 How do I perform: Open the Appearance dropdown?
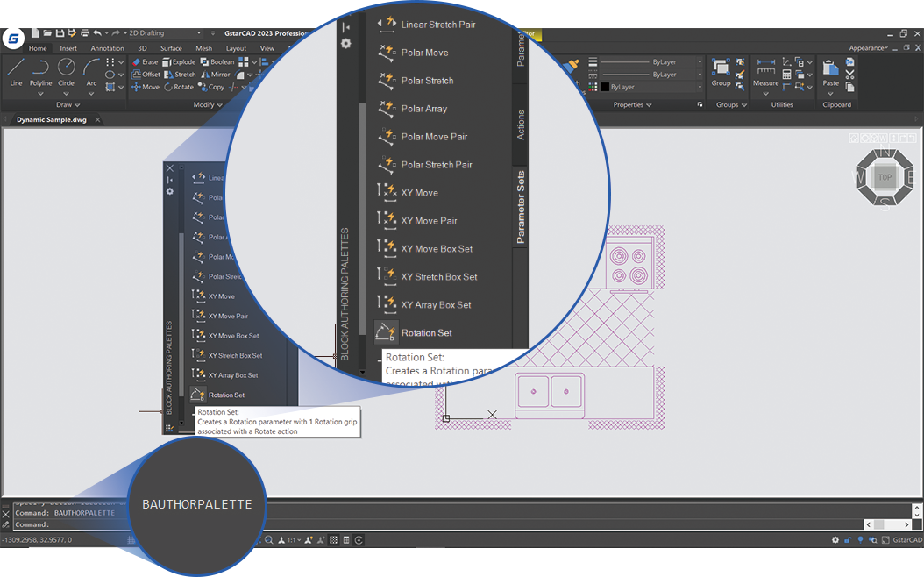[869, 48]
